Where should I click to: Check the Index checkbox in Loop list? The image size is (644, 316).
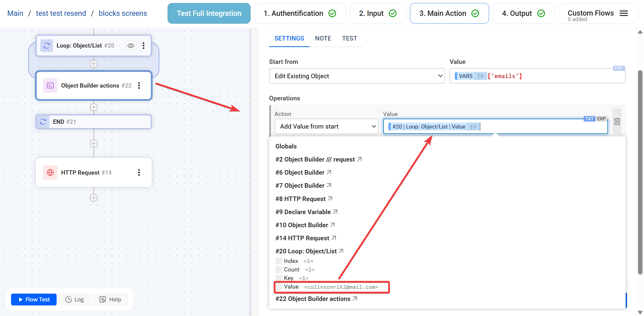[x=278, y=261]
